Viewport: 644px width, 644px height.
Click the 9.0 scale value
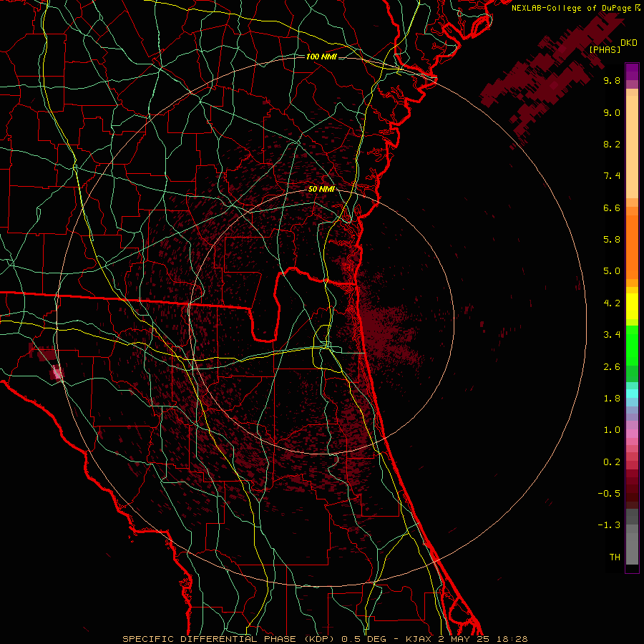click(x=612, y=112)
